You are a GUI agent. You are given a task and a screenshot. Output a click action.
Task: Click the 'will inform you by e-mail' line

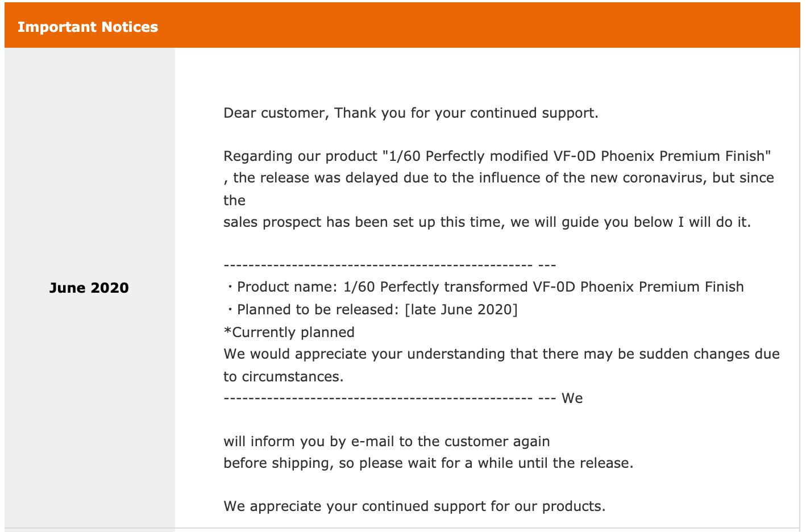[387, 441]
